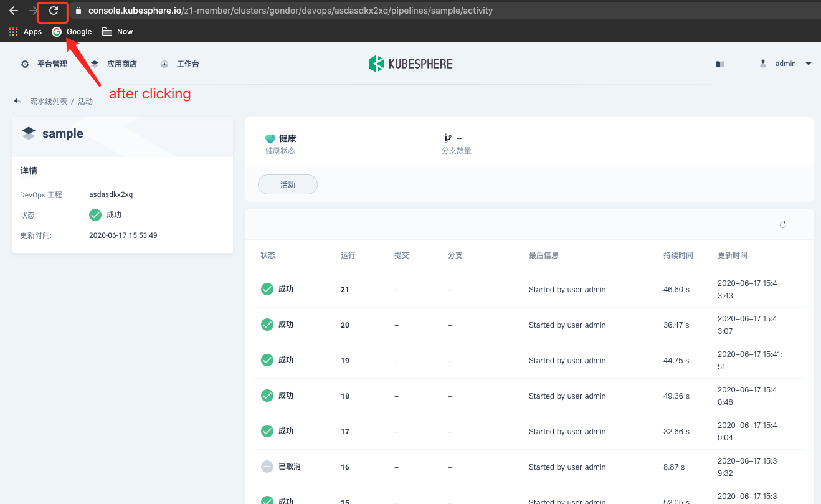Open 应用商店 app store
This screenshot has width=821, height=504.
(x=113, y=64)
